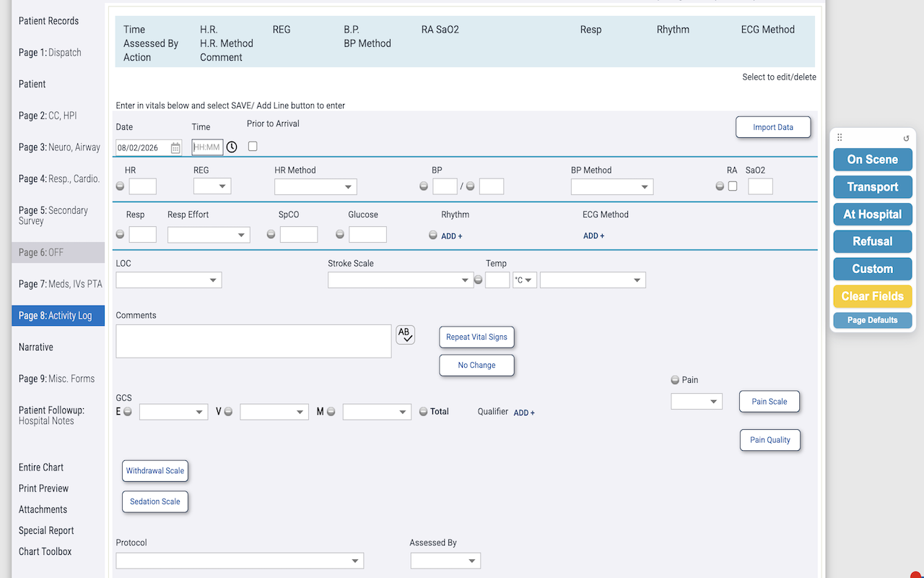This screenshot has height=578, width=924.
Task: Go to Page 1: Dispatch
Action: pos(50,53)
